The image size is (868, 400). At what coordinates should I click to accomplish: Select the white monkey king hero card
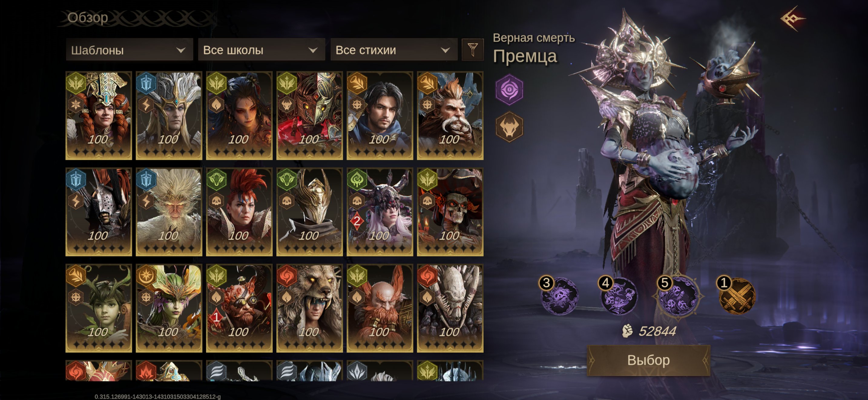pyautogui.click(x=169, y=212)
